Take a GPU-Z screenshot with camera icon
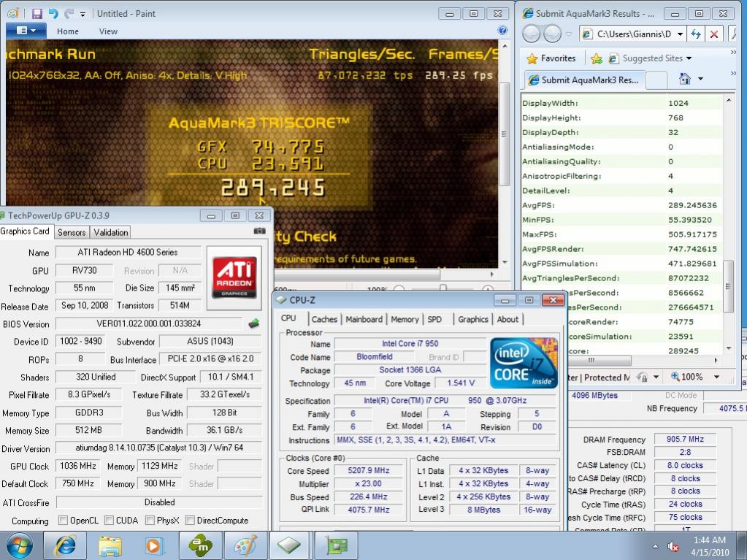 click(260, 231)
